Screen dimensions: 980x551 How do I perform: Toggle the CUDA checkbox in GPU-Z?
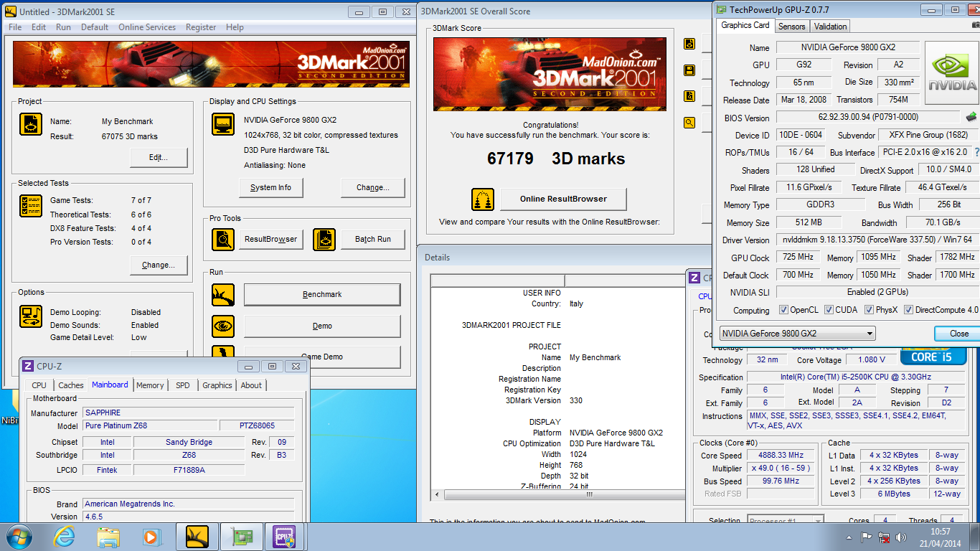829,310
